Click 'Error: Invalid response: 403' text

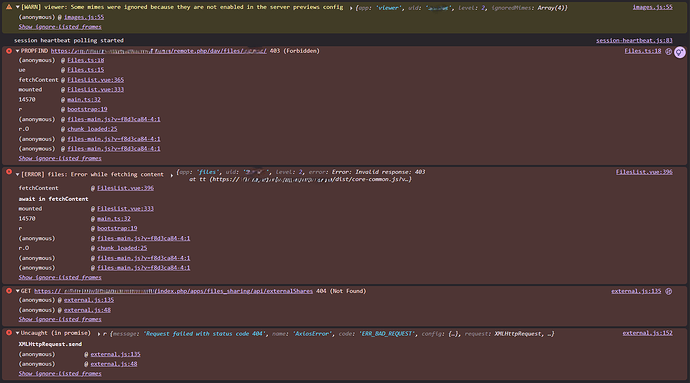coord(378,172)
